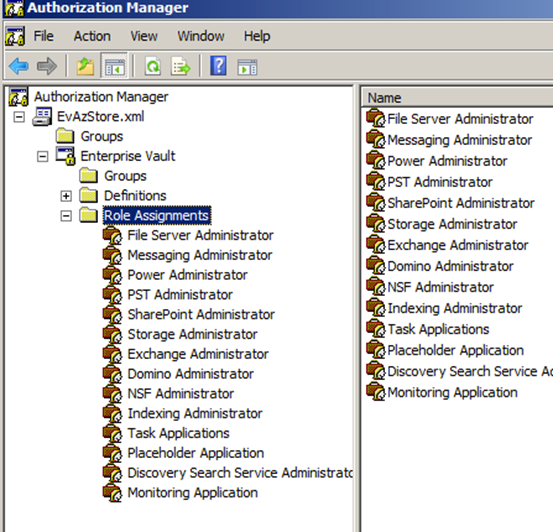Select EvAzStore.xml label in the tree
This screenshot has height=532, width=553.
[x=101, y=116]
